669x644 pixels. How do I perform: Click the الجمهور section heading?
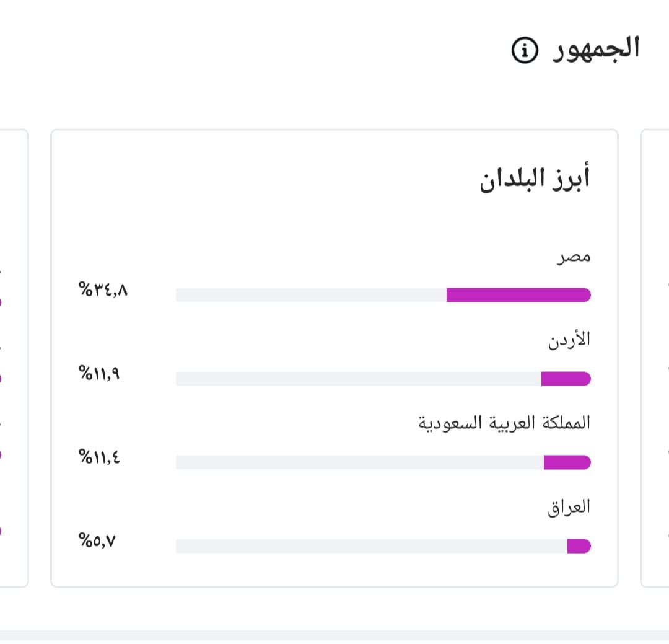[596, 49]
